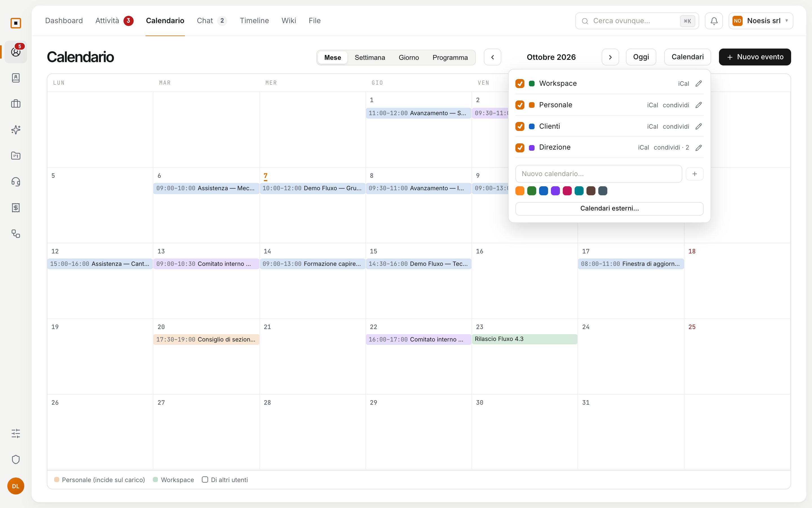The image size is (812, 508).
Task: Open the invoice receipt sidebar icon
Action: 16,208
